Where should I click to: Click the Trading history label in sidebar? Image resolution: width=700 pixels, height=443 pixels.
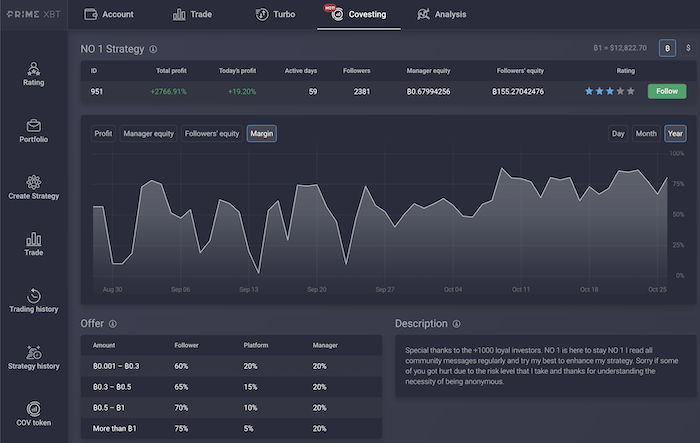pyautogui.click(x=33, y=309)
